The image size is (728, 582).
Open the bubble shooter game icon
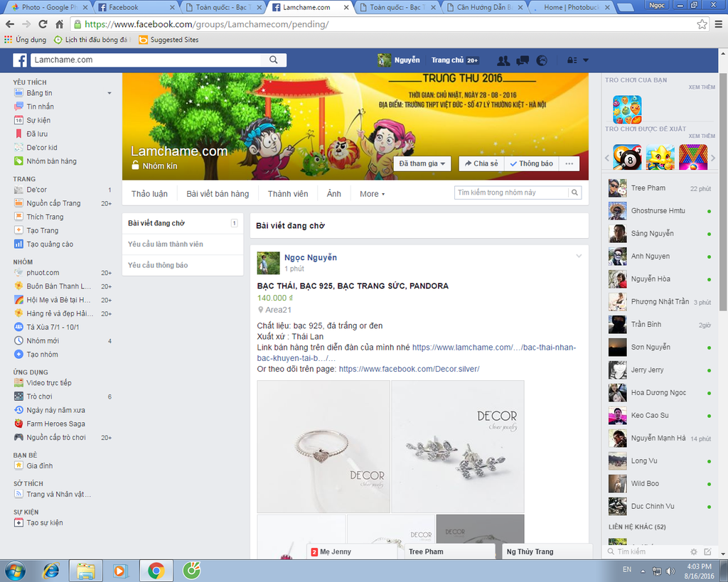[693, 157]
